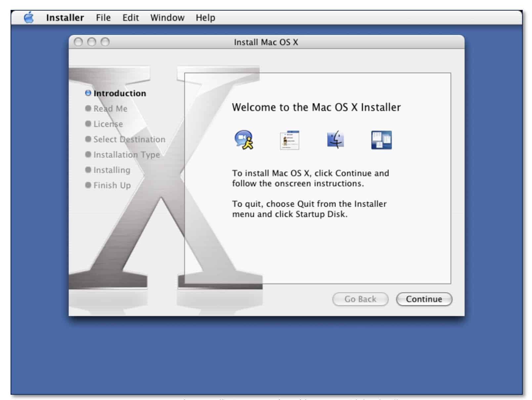Click the 'To quit, choose Quit' instruction text
The height and width of the screenshot is (400, 532).
pos(309,209)
